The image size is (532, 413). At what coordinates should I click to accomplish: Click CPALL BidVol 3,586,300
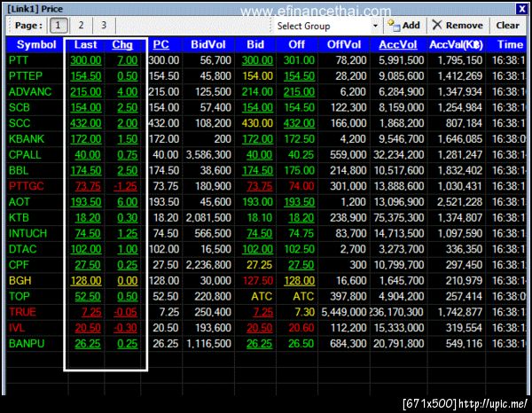click(x=208, y=154)
